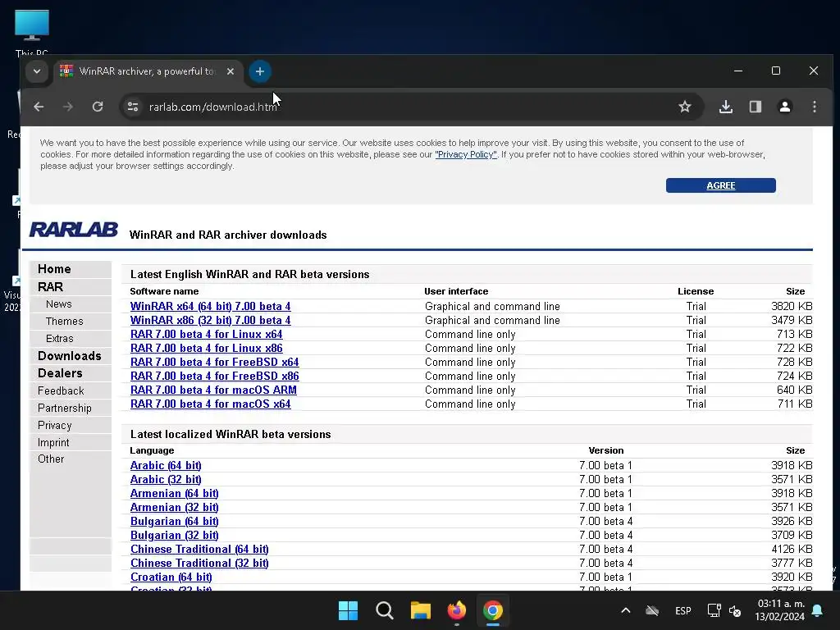Open Imprint in the sidebar menu
Viewport: 840px width, 630px height.
[x=53, y=442]
